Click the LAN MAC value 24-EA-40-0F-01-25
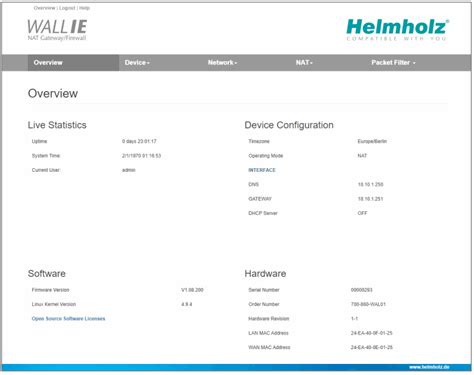Image resolution: width=474 pixels, height=375 pixels. (372, 333)
